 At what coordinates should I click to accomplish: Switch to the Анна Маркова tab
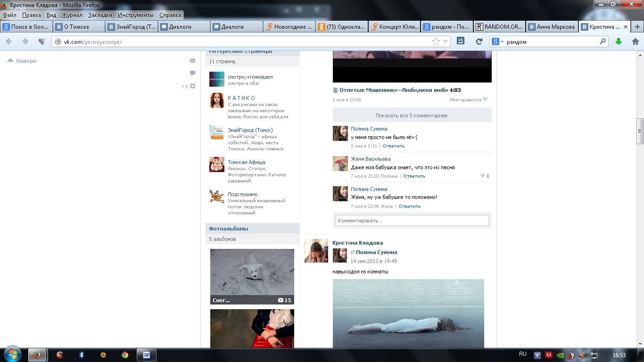[551, 27]
